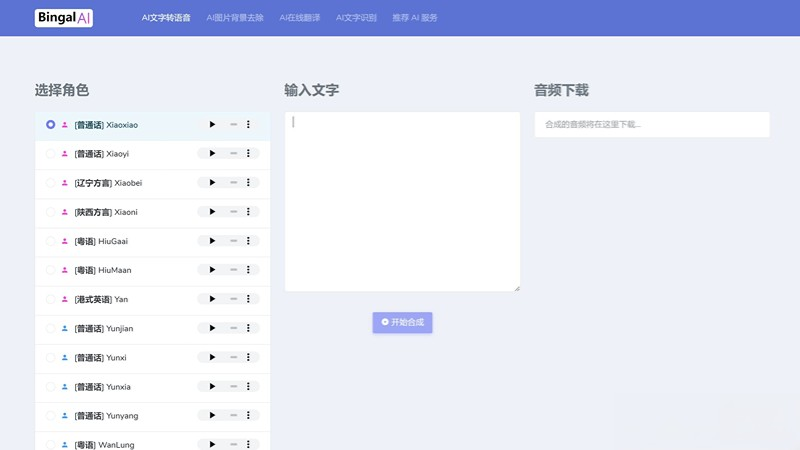Choose the Xiaobei voice radio button
Viewport: 800px width, 450px height.
51,183
